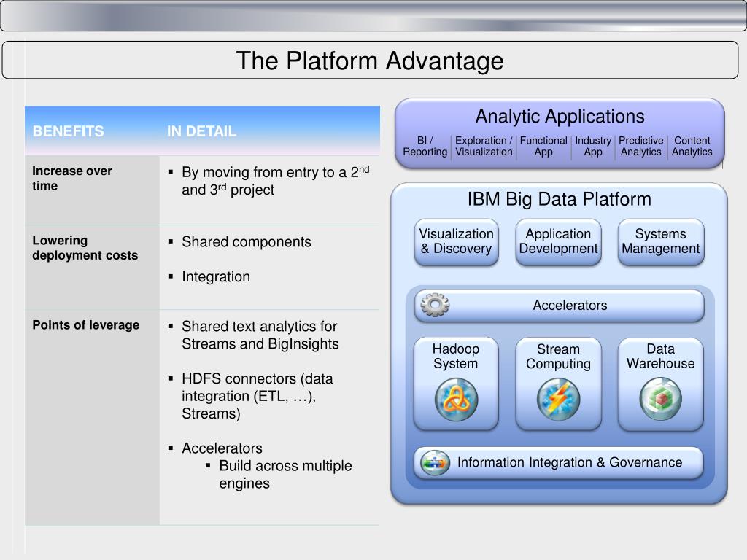Click Build across multiple engines sub-bullet
This screenshot has height=560, width=747.
tap(279, 474)
